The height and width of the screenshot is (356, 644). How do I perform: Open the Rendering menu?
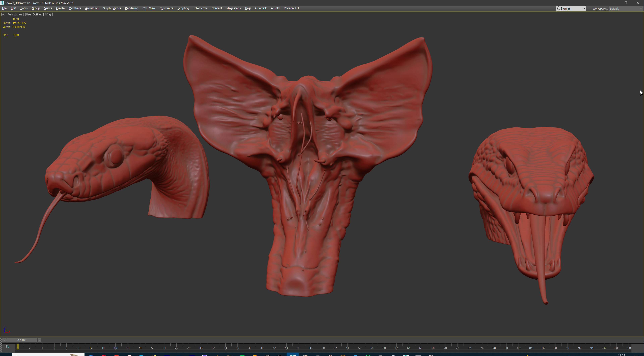point(131,8)
